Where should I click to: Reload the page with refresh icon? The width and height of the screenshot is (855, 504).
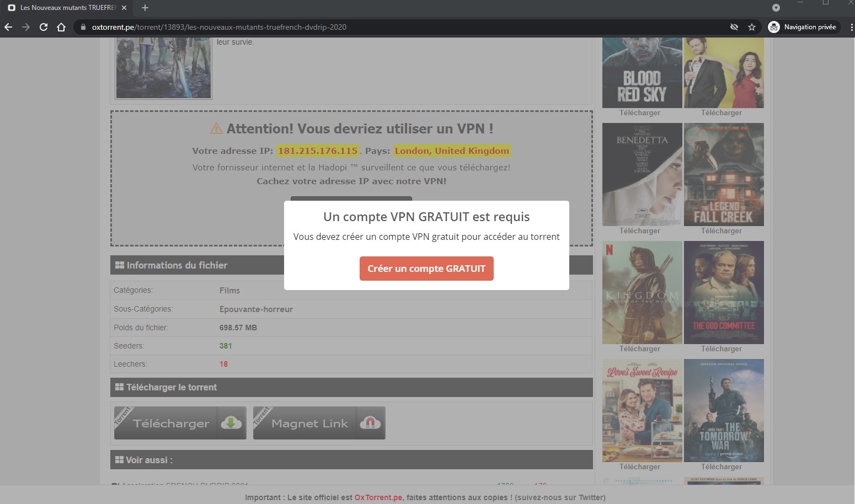pos(44,27)
